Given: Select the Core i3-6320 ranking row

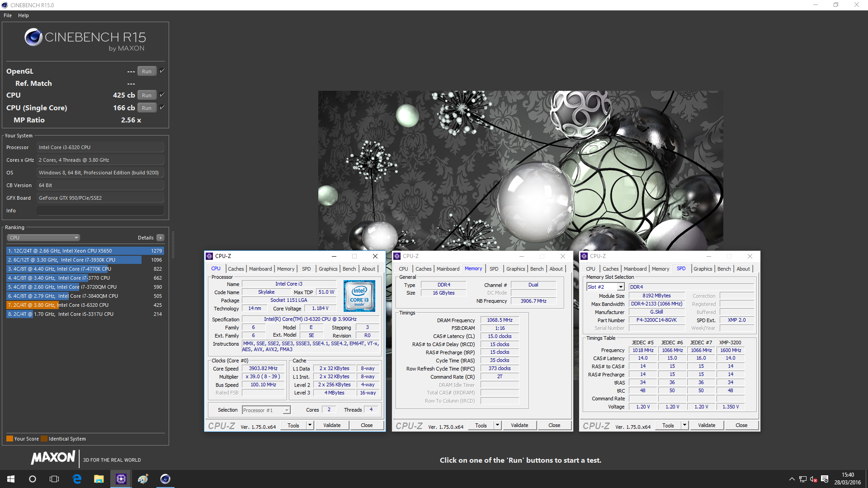Looking at the screenshot, I should click(x=85, y=305).
